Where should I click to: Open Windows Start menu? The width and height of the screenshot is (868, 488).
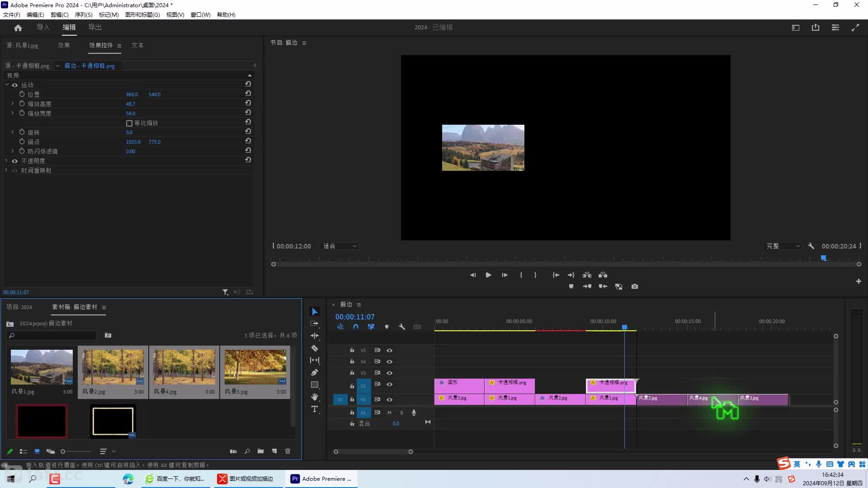click(11, 479)
